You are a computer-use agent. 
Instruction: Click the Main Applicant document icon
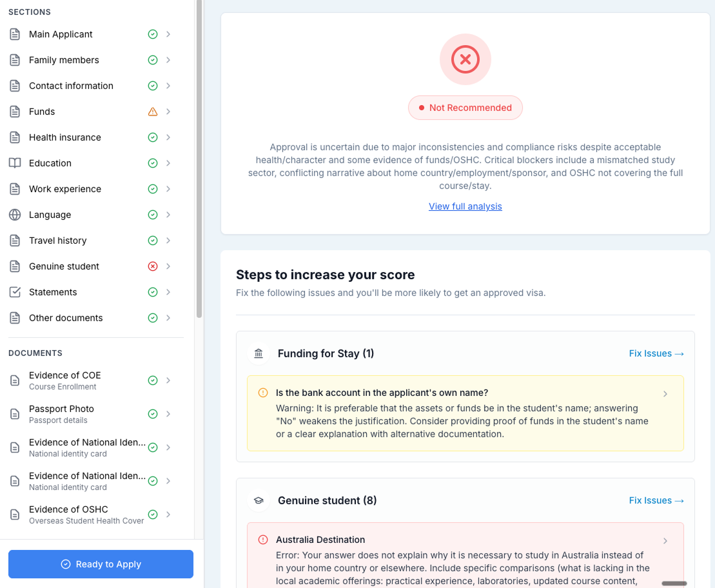coord(14,34)
